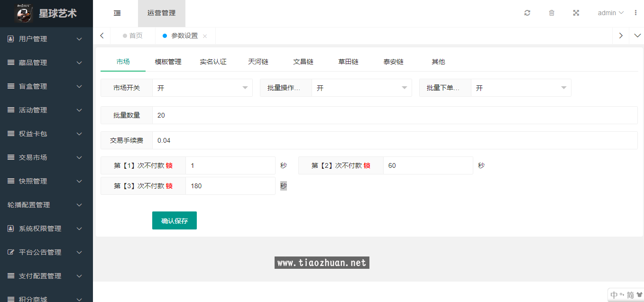Screen dimensions: 644x302
Task: Open the tab options down-chevron menu
Action: pos(636,36)
